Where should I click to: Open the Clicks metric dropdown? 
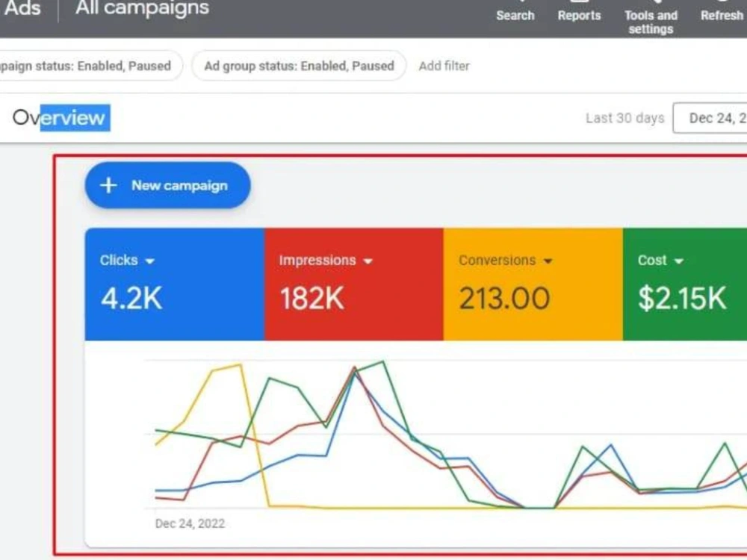127,261
